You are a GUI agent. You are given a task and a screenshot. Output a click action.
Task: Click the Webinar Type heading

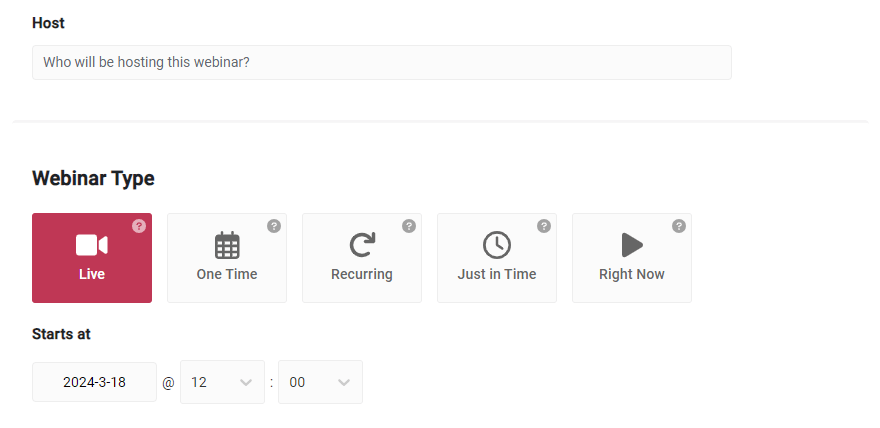click(x=93, y=178)
